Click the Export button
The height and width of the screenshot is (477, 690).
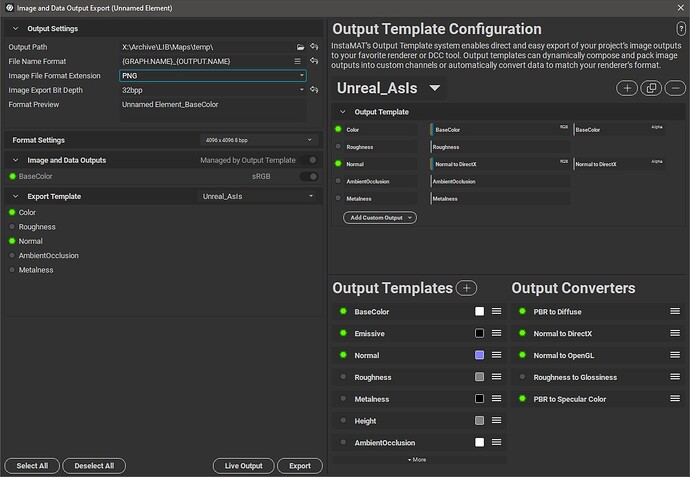(x=300, y=466)
